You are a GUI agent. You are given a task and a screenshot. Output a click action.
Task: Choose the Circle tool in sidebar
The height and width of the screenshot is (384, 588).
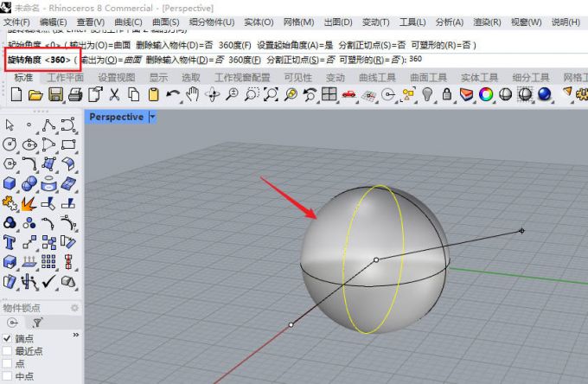pyautogui.click(x=10, y=144)
